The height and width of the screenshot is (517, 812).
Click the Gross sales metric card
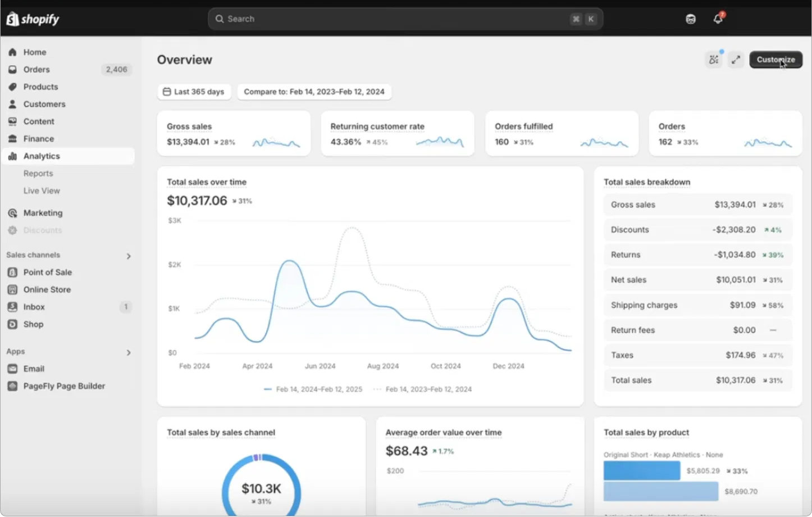pyautogui.click(x=233, y=134)
